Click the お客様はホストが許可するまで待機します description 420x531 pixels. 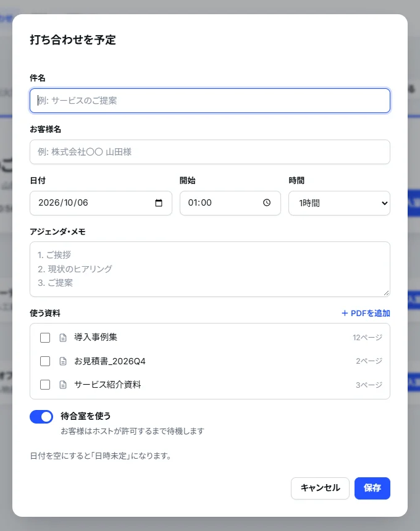click(132, 431)
